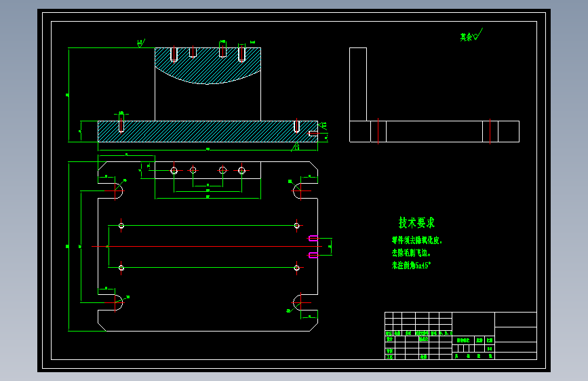Click the 未注倒角5x45° note text
The width and height of the screenshot is (588, 381).
[x=412, y=265]
